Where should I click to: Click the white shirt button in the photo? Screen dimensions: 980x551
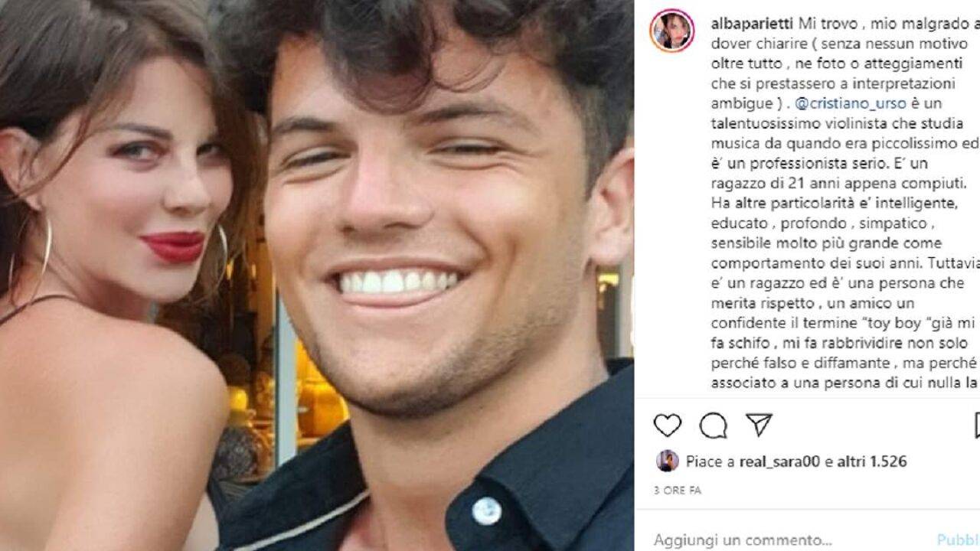[486, 510]
